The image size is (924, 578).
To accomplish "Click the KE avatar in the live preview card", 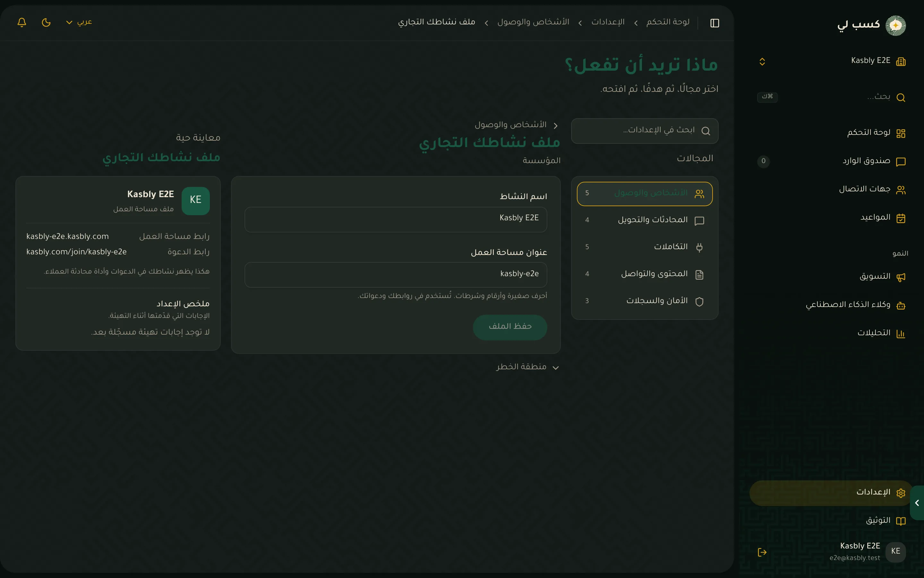I will (x=195, y=201).
